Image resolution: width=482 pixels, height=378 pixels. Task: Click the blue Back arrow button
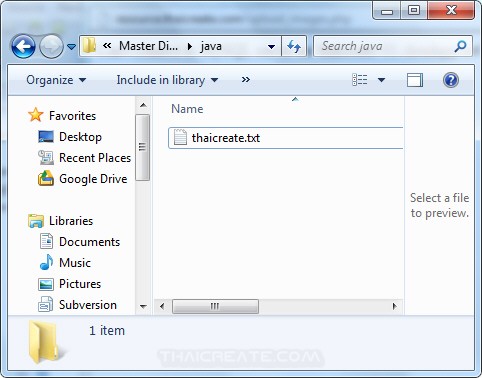[23, 46]
